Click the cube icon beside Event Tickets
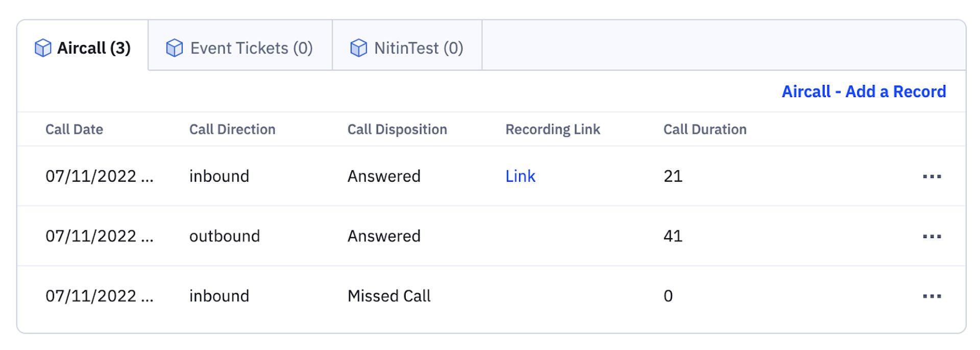 click(x=175, y=48)
